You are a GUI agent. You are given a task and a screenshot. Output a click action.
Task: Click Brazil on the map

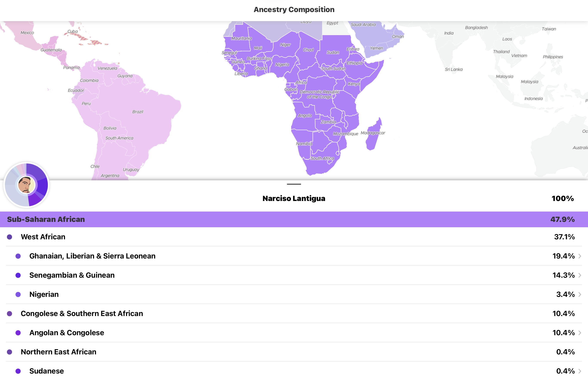138,112
